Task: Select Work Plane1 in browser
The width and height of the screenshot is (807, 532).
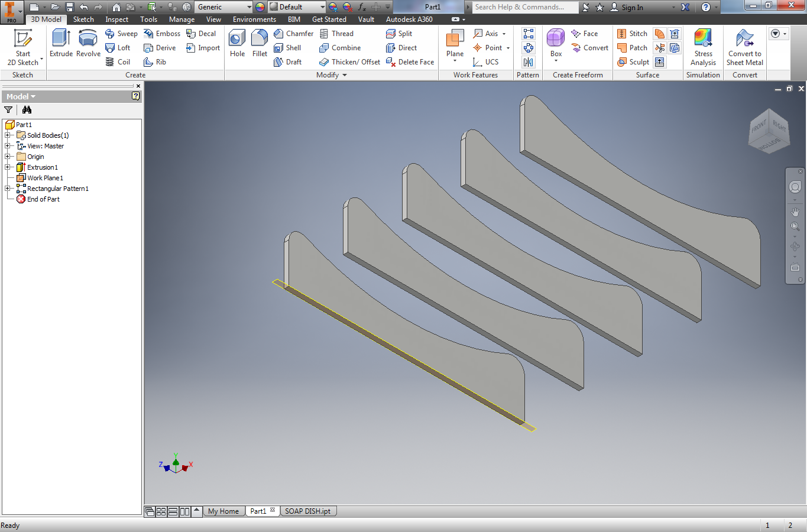Action: point(40,178)
